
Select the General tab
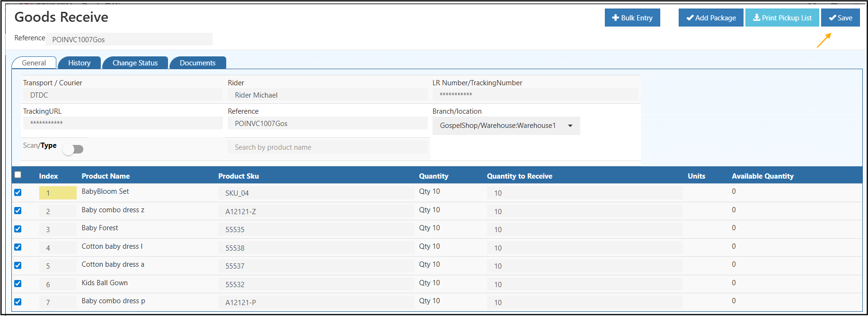coord(34,63)
